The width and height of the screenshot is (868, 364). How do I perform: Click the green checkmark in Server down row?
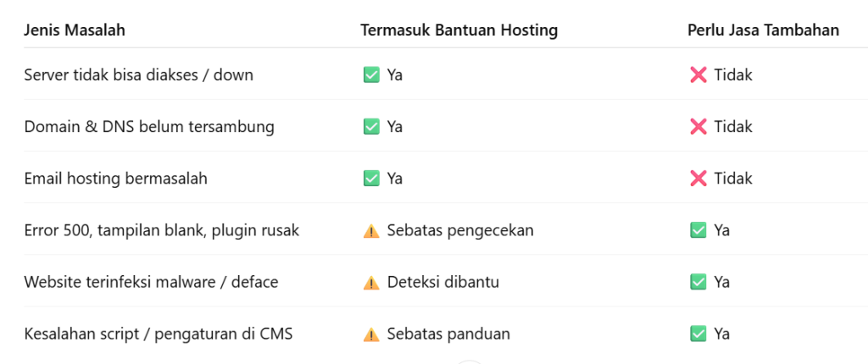click(371, 74)
